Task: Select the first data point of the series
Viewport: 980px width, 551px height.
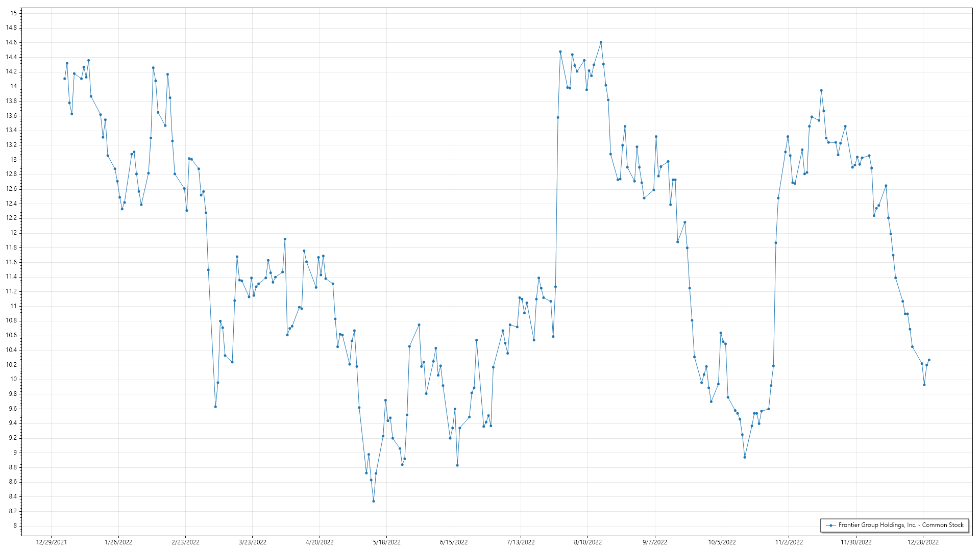Action: (x=64, y=79)
